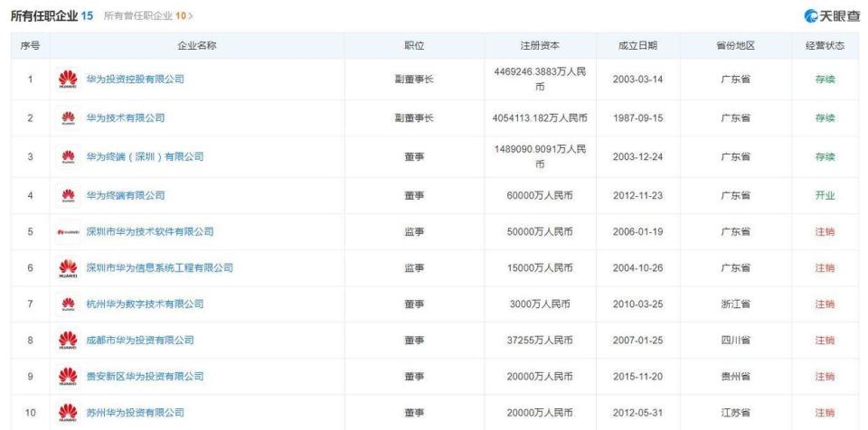The height and width of the screenshot is (430, 868).
Task: Select capital 4054113.182万人民币 cell
Action: [540, 117]
